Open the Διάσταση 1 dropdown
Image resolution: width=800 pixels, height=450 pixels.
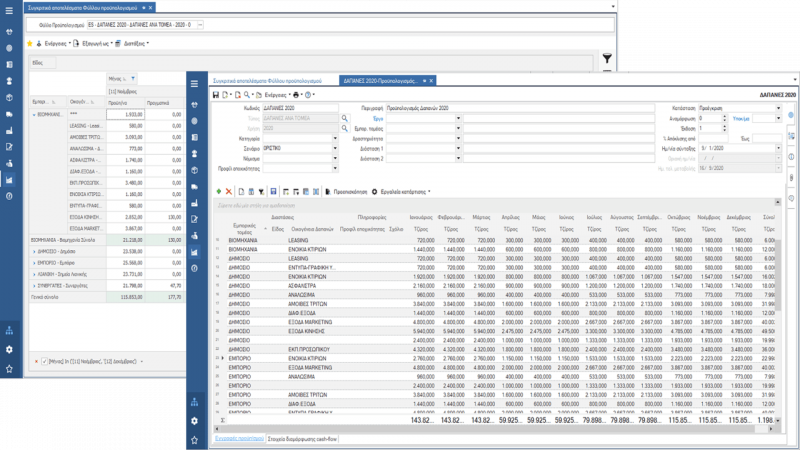click(458, 148)
